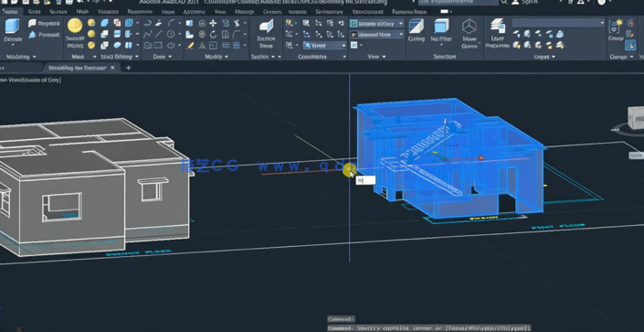644x332 pixels.
Task: Click the viewport view controls label
Action: point(31,80)
